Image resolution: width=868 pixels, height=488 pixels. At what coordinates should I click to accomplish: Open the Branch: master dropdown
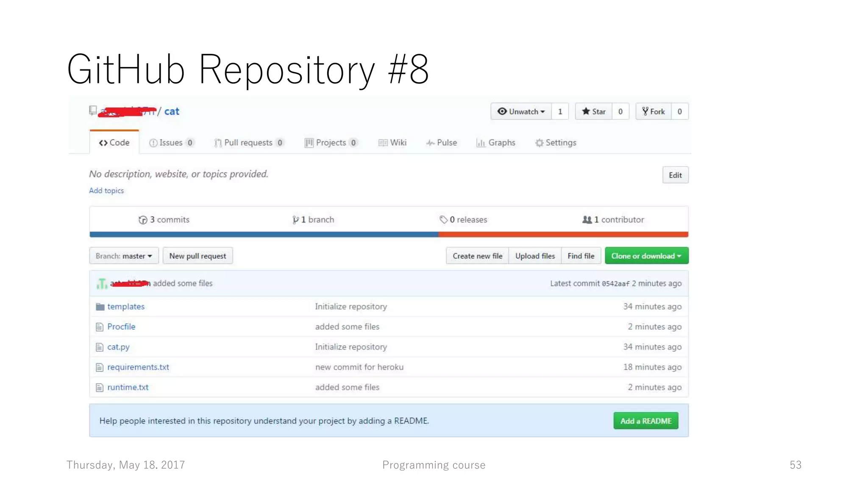click(x=124, y=256)
